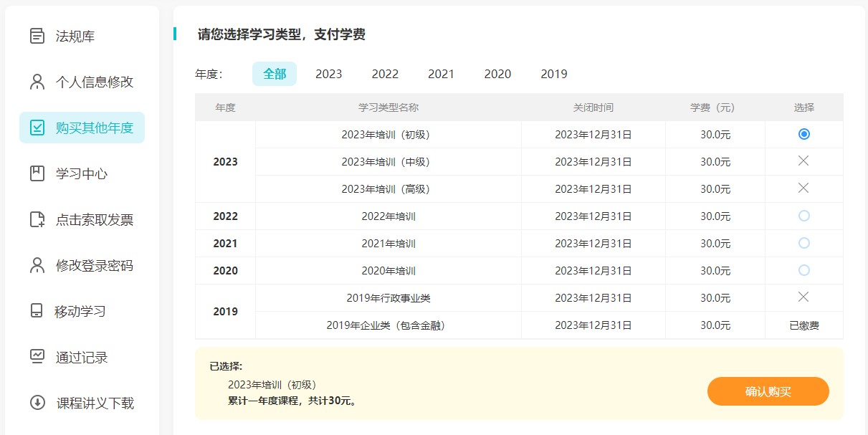Show only 2019 courses tab
The image size is (868, 435).
click(x=554, y=74)
